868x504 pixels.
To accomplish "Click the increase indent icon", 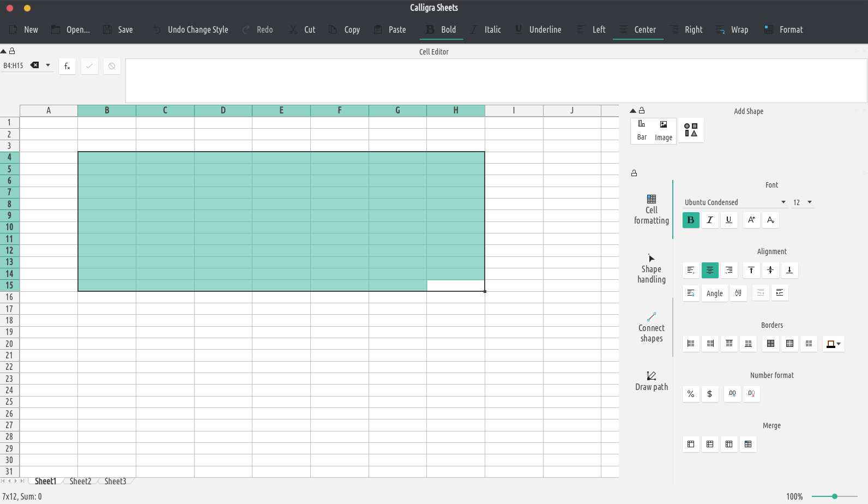I will 780,293.
